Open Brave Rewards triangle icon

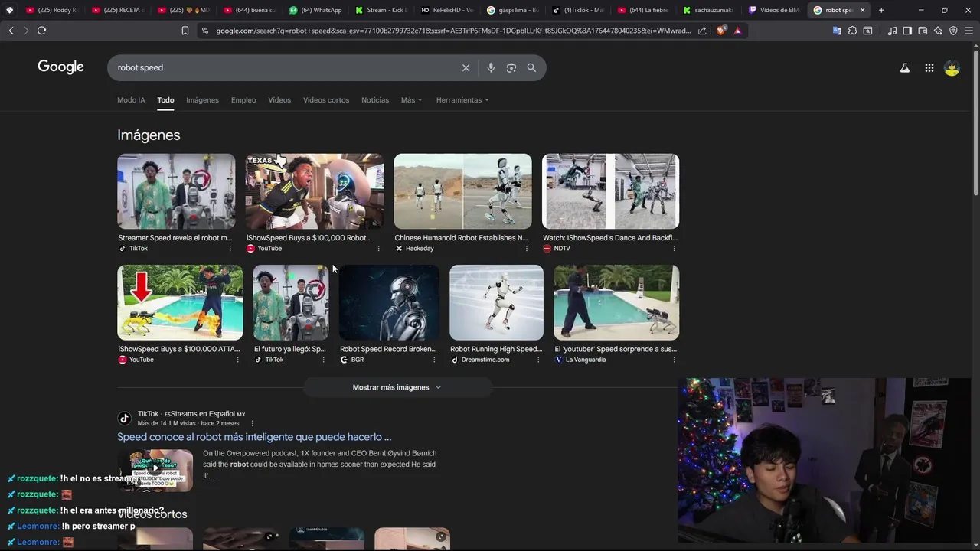click(737, 31)
